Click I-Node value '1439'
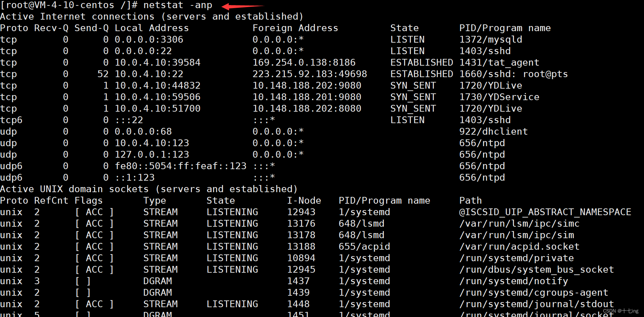Screen dimensions: 644x317 (298, 293)
